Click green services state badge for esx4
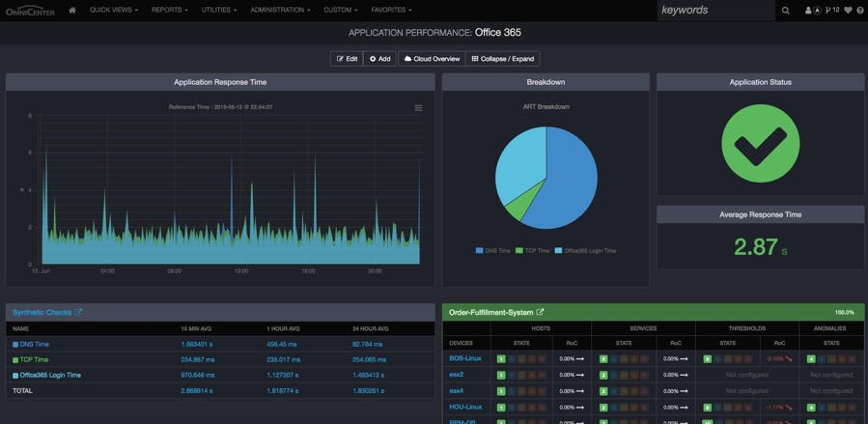Viewport: 868px width, 424px height. click(602, 391)
